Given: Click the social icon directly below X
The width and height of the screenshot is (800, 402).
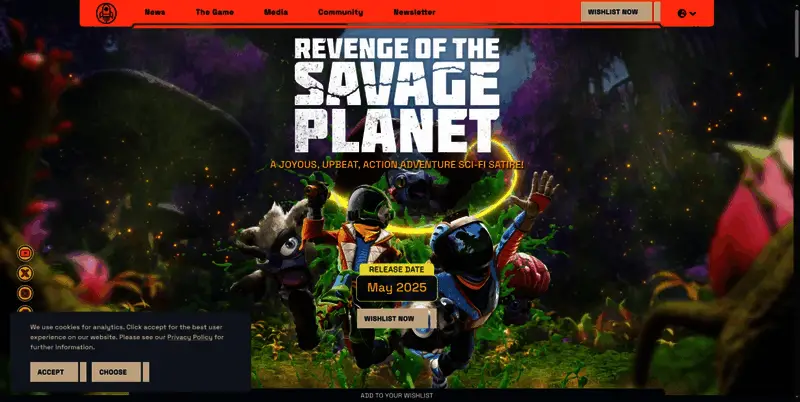Looking at the screenshot, I should pyautogui.click(x=26, y=293).
